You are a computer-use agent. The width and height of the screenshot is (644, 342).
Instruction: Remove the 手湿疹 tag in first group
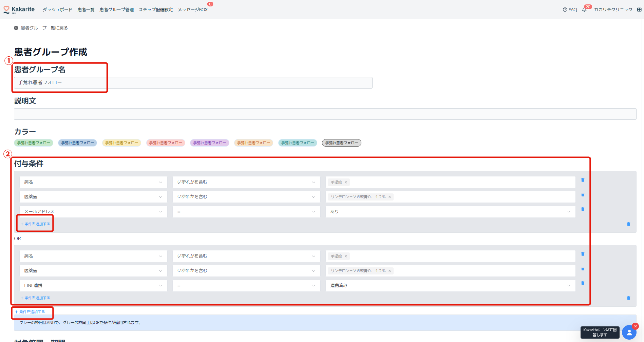point(346,183)
